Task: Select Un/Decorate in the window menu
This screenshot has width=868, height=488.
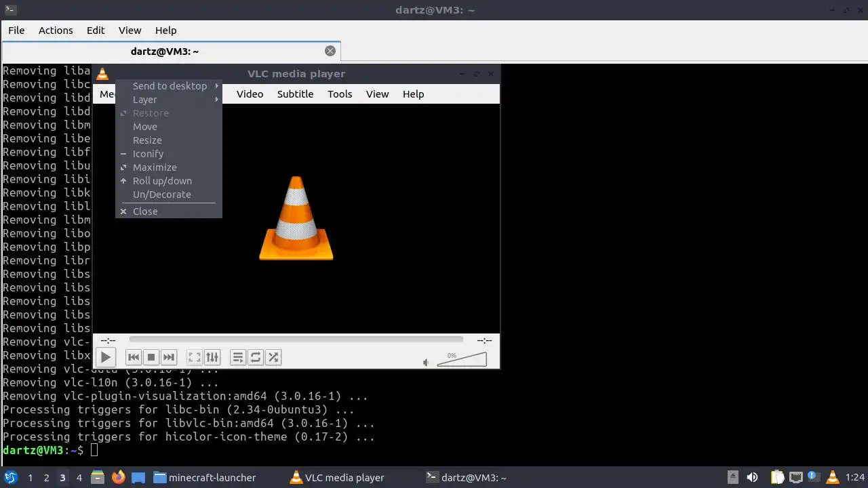Action: pyautogui.click(x=169, y=195)
